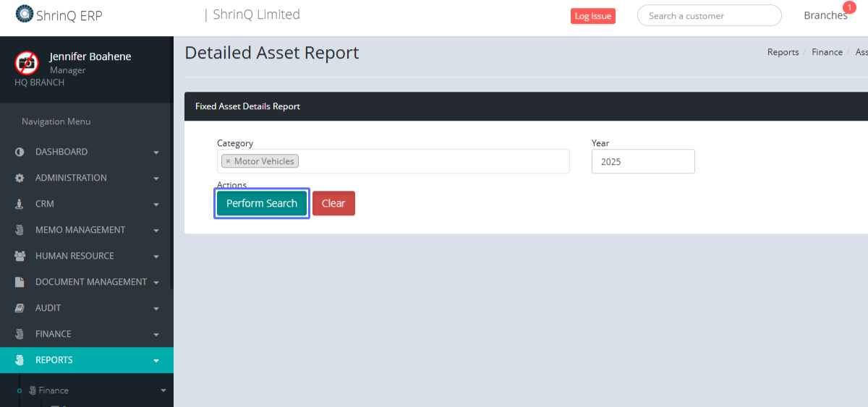Click the Log Issue button
Screen dimensions: 868x407
592,16
